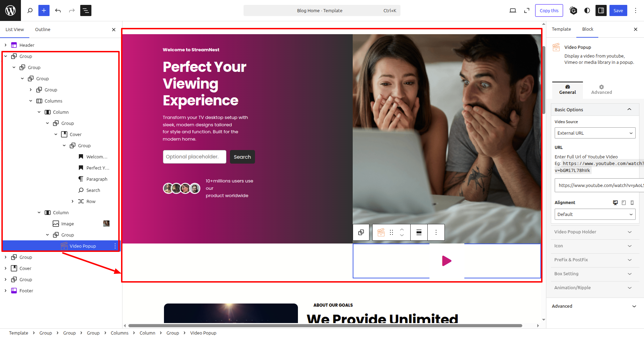Toggle the styles half-circle icon
The image size is (644, 337).
[587, 10]
